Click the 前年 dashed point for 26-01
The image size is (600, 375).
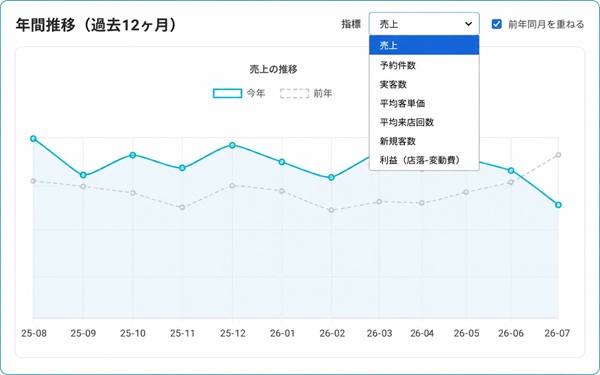tap(282, 191)
